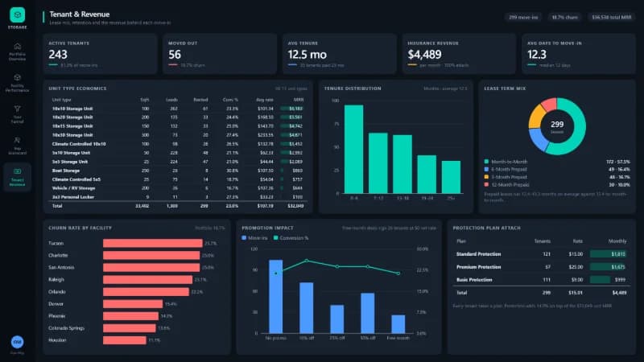Click the Raleigh churn rate bar
Viewport: 644px width, 362px height.
coord(148,279)
